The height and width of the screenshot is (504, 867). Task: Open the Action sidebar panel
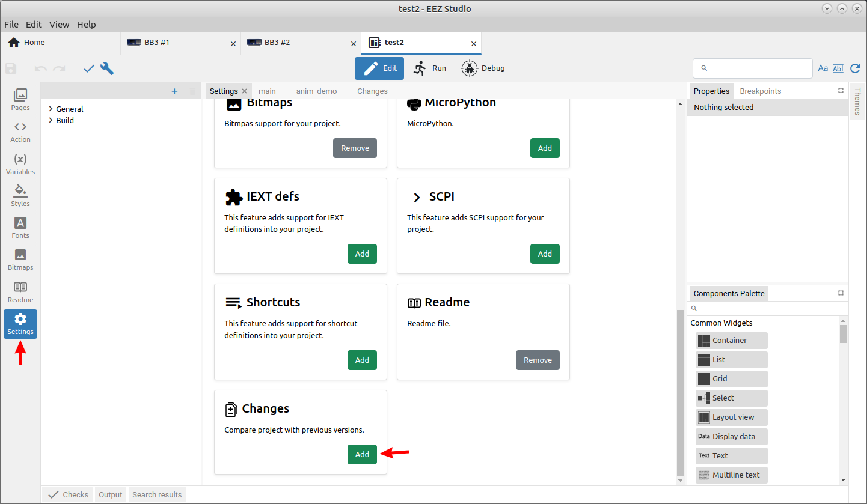pos(20,132)
